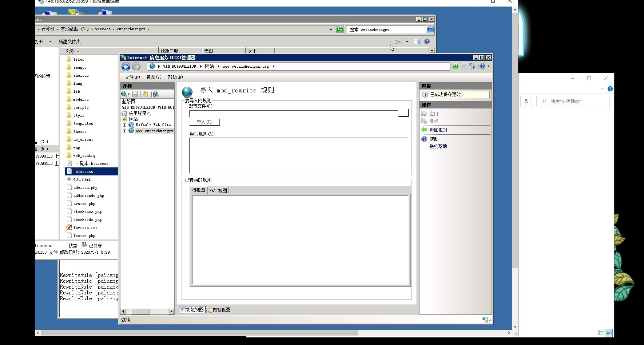Switch to the 树视图 tab

coord(199,190)
